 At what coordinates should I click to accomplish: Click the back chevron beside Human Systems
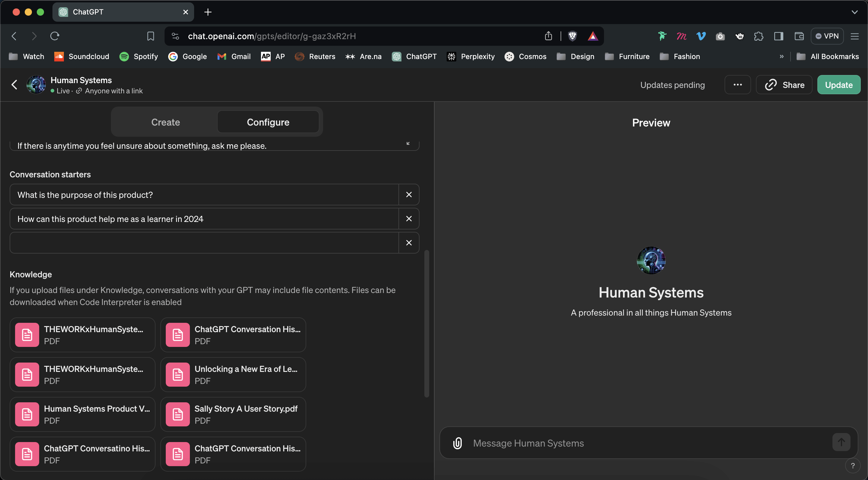tap(14, 85)
